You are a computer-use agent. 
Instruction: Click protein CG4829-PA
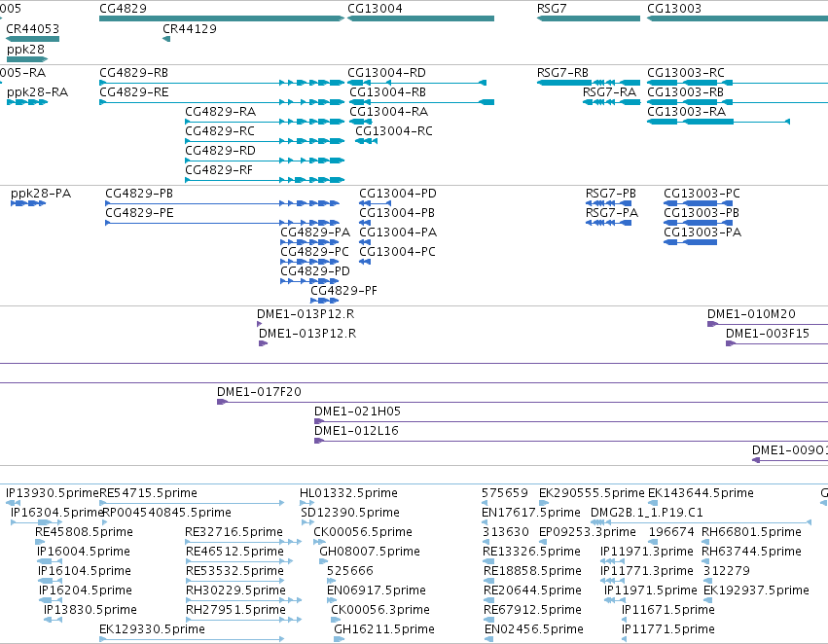[x=315, y=233]
